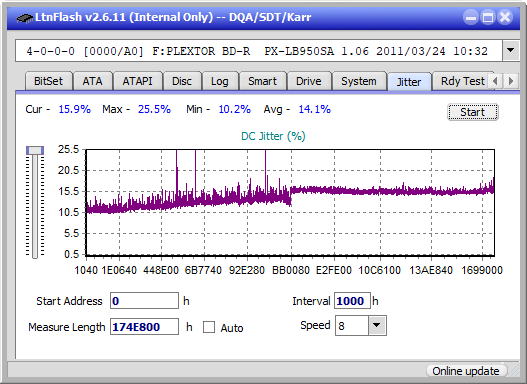527x384 pixels.
Task: Start the jitter measurement
Action: point(473,112)
